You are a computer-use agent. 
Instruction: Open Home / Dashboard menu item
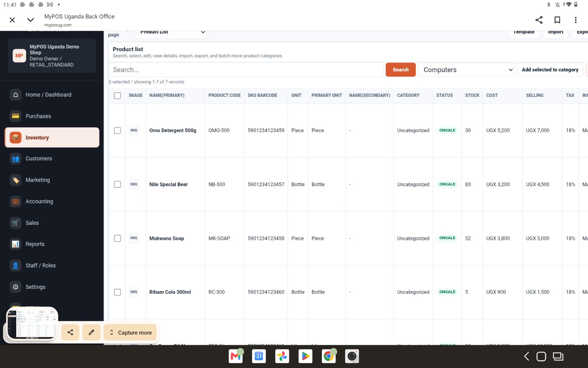pyautogui.click(x=52, y=95)
